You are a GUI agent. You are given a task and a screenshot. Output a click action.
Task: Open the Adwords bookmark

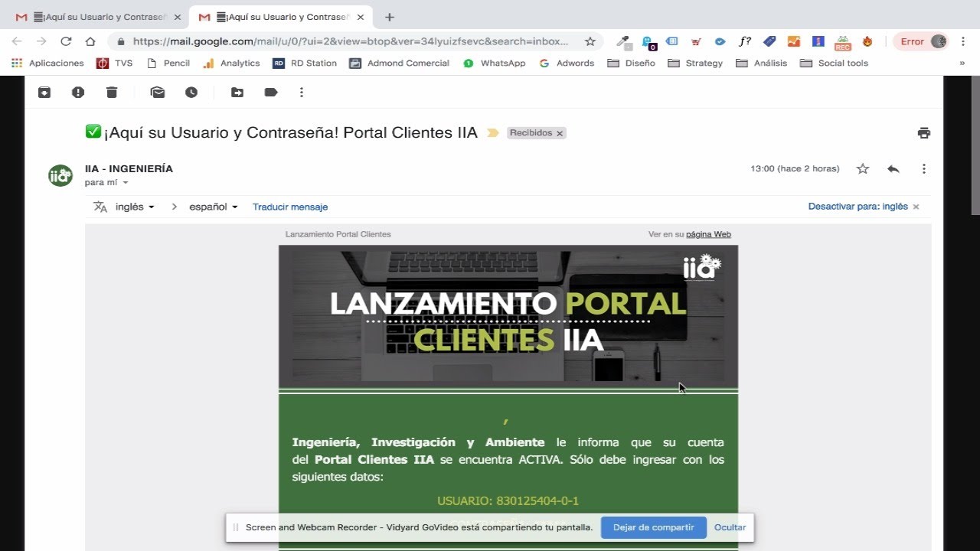click(567, 64)
